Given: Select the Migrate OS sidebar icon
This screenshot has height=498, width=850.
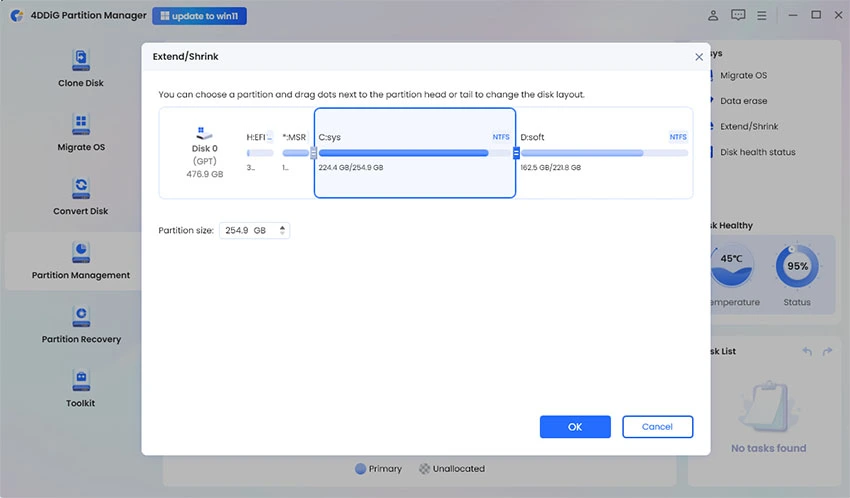Looking at the screenshot, I should pos(80,124).
